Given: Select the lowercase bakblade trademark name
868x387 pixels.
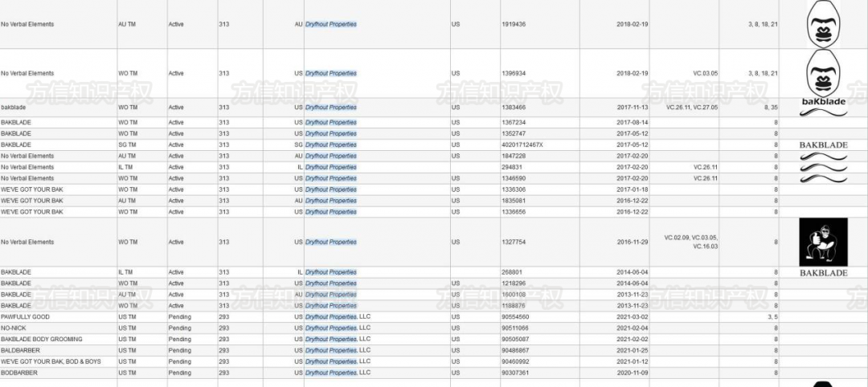Looking at the screenshot, I should tap(14, 108).
